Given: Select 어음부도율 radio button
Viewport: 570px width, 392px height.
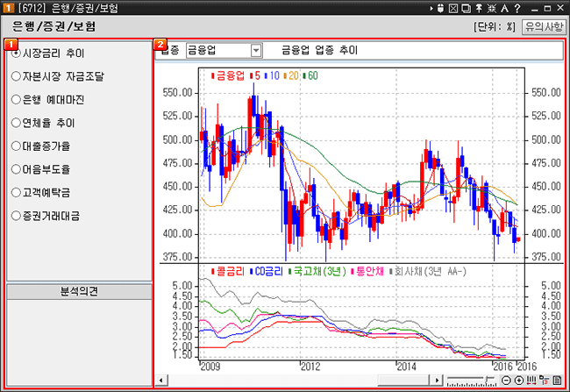Looking at the screenshot, I should [16, 169].
